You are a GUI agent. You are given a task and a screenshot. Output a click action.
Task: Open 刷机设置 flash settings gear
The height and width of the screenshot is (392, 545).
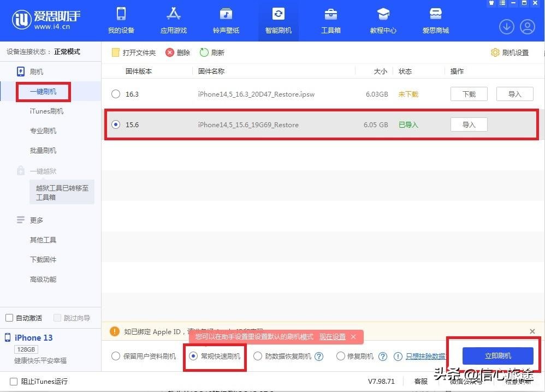(510, 53)
